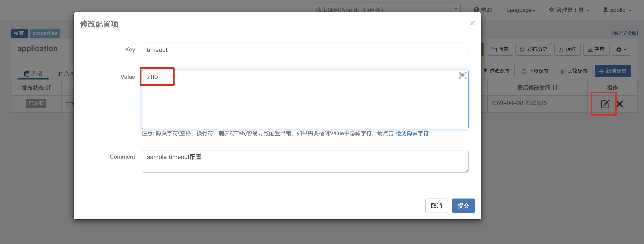Sort by last modified time arrows
Screen dimensions: 644x244
coord(555,87)
